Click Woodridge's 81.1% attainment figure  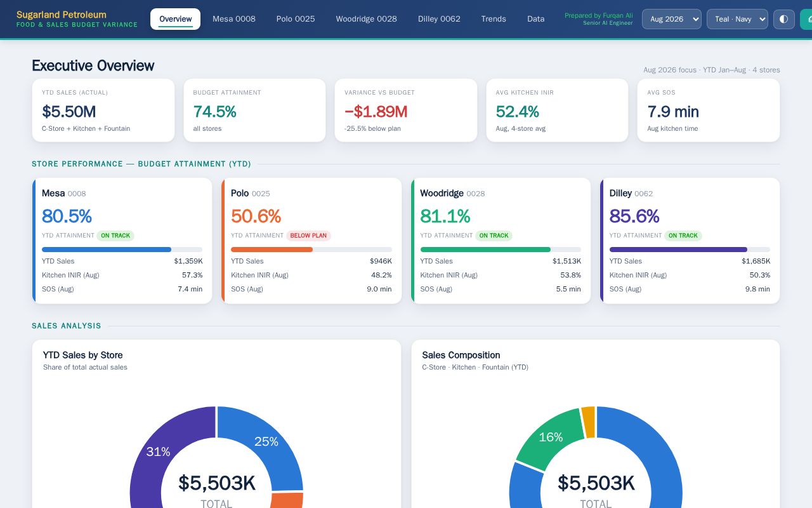pos(445,216)
